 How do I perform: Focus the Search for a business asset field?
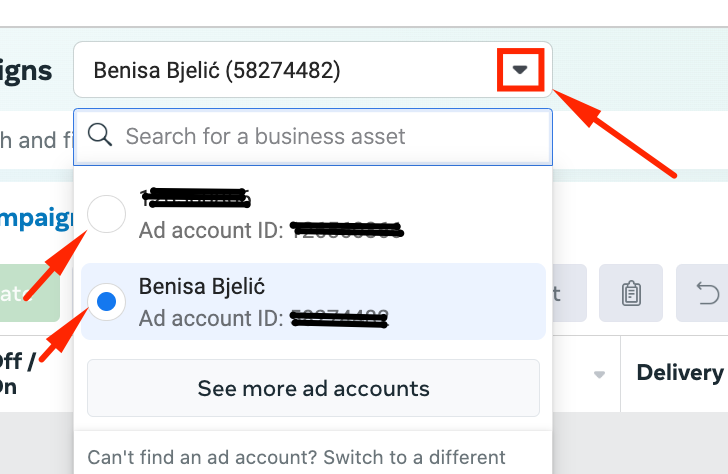pyautogui.click(x=312, y=137)
